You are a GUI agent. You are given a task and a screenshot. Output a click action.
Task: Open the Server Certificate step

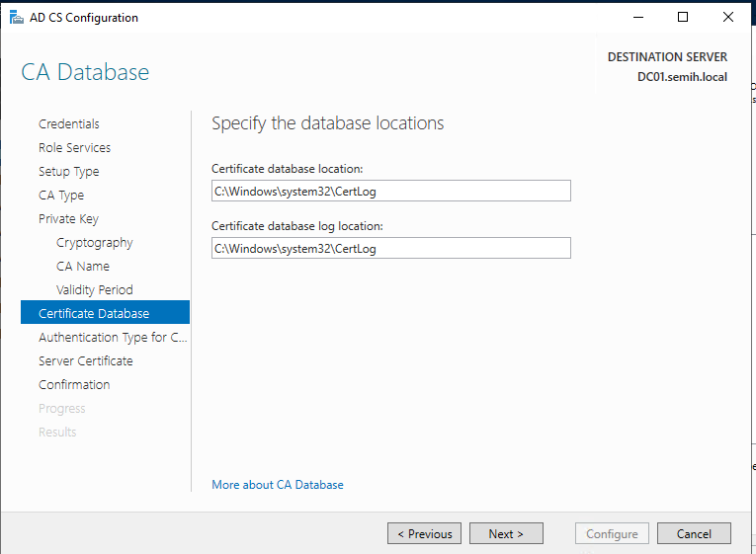pos(86,360)
